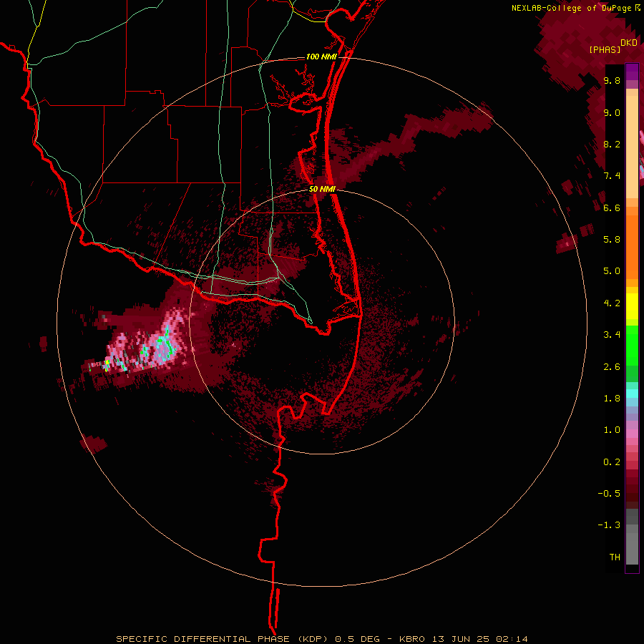Click the 5.8 value on the color scale

pyautogui.click(x=612, y=240)
